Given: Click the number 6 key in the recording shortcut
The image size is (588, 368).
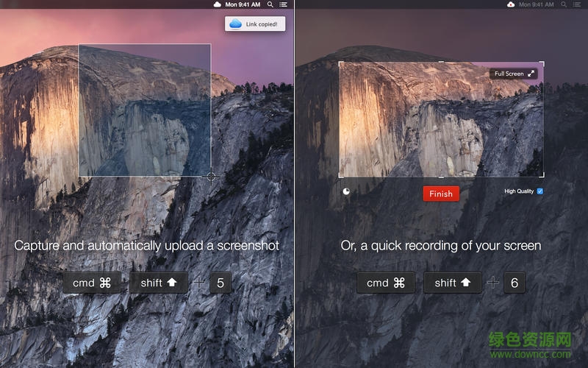Looking at the screenshot, I should click(x=514, y=283).
